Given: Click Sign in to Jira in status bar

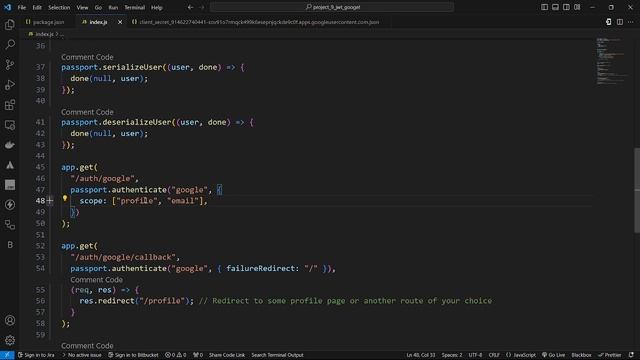Looking at the screenshot, I should [36, 355].
